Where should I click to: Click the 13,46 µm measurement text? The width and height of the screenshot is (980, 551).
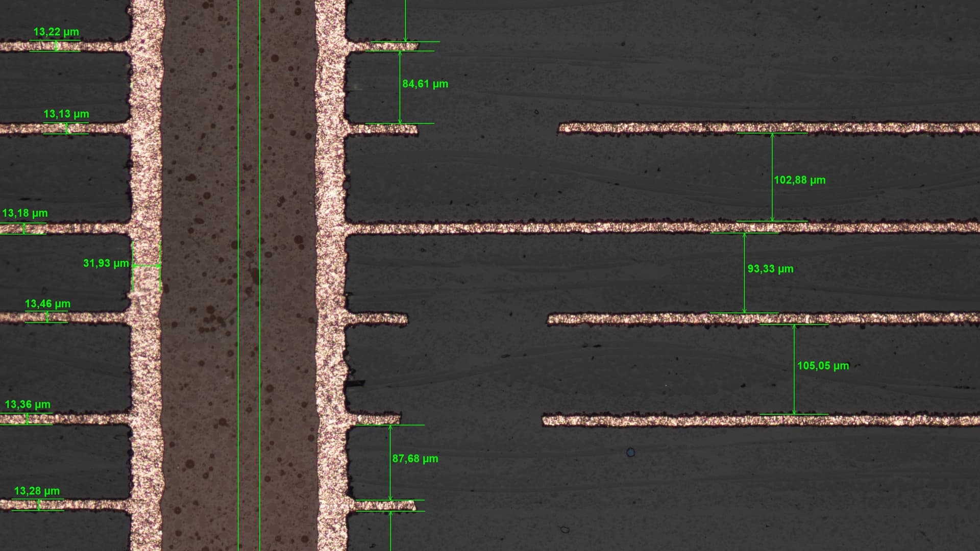coord(47,304)
